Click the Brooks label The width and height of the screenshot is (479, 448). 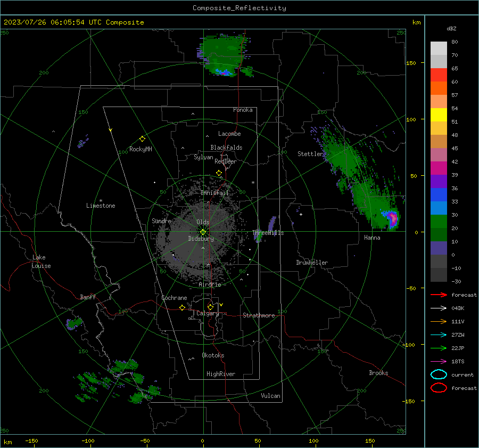click(378, 373)
